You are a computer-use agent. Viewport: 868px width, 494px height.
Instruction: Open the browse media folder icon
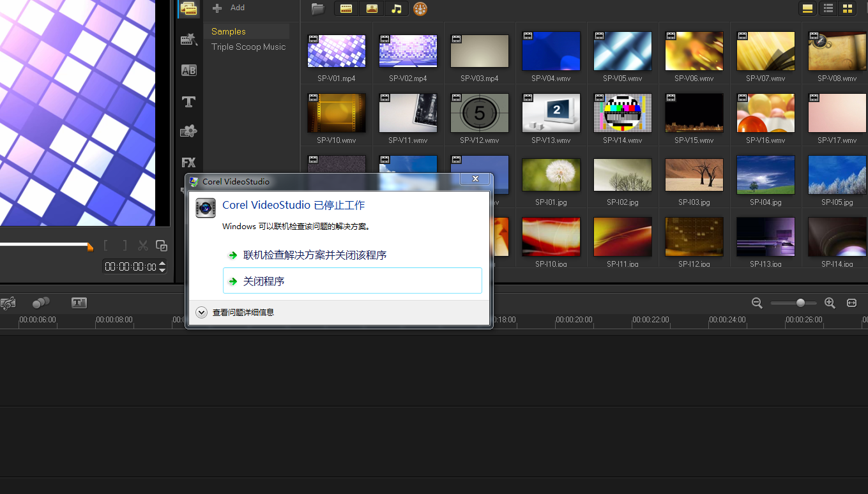tap(317, 8)
